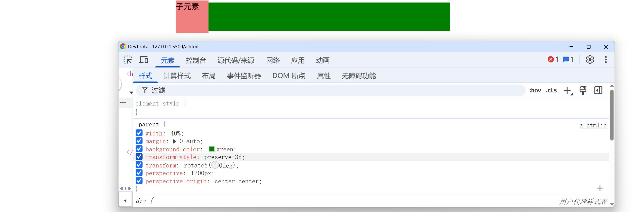Click the rotateY angle dial icon

point(215,165)
